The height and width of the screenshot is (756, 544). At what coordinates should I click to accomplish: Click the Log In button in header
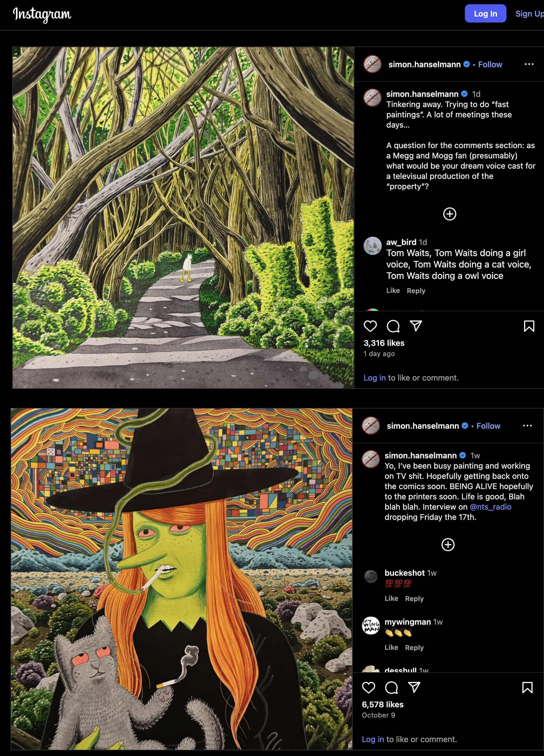(x=485, y=13)
